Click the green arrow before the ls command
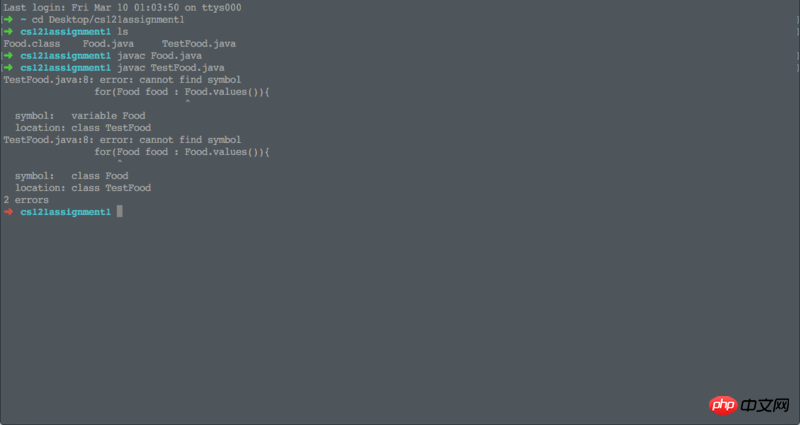Viewport: 800px width, 425px height. coord(9,32)
